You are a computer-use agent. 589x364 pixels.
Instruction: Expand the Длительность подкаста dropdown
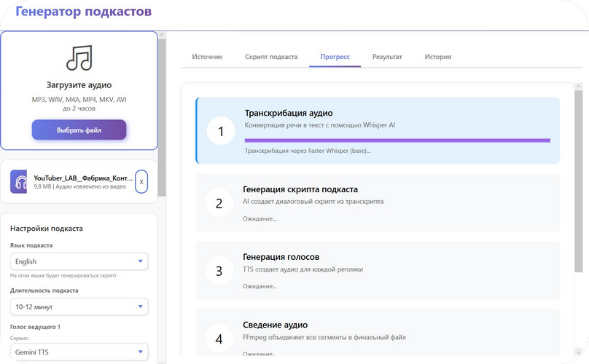point(79,306)
